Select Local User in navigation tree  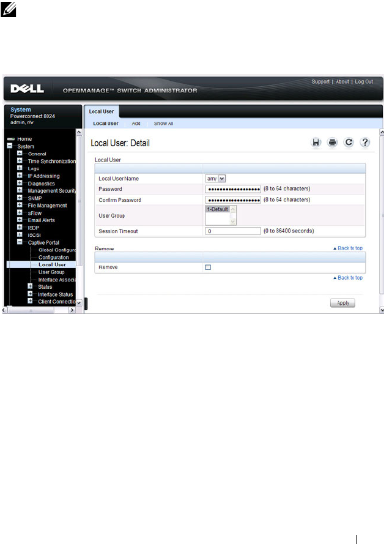pos(52,264)
